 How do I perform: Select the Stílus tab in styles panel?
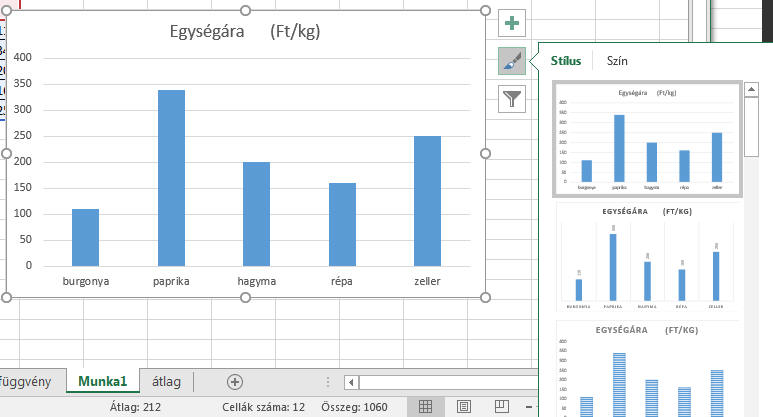pos(566,61)
